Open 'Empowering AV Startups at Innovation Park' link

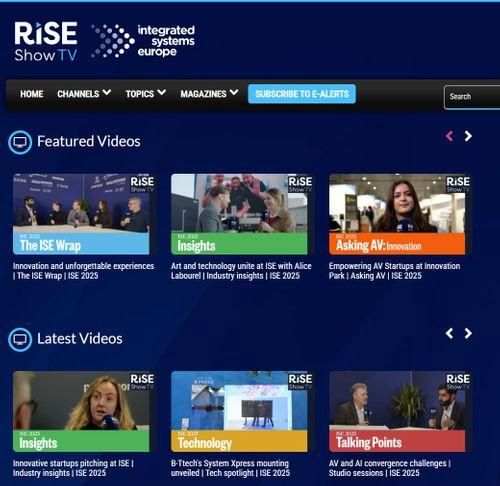tap(394, 271)
